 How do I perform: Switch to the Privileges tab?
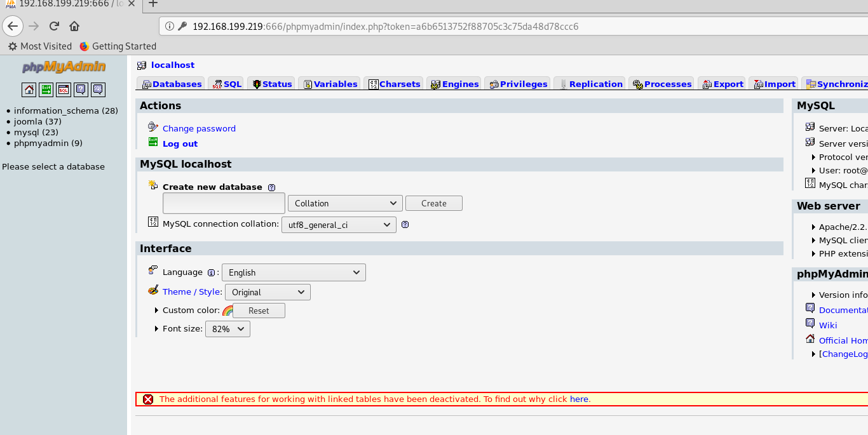pyautogui.click(x=517, y=84)
